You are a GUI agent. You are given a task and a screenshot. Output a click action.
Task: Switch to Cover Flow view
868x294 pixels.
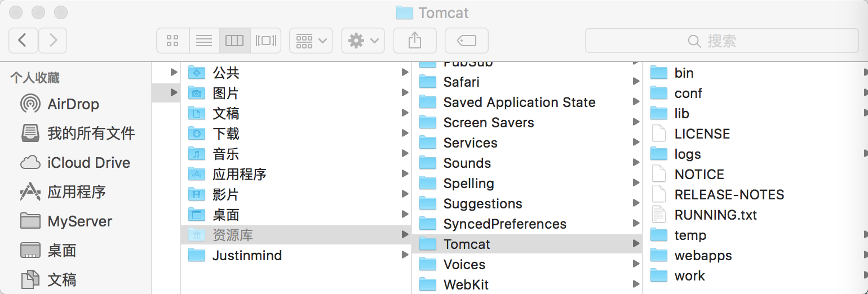265,41
